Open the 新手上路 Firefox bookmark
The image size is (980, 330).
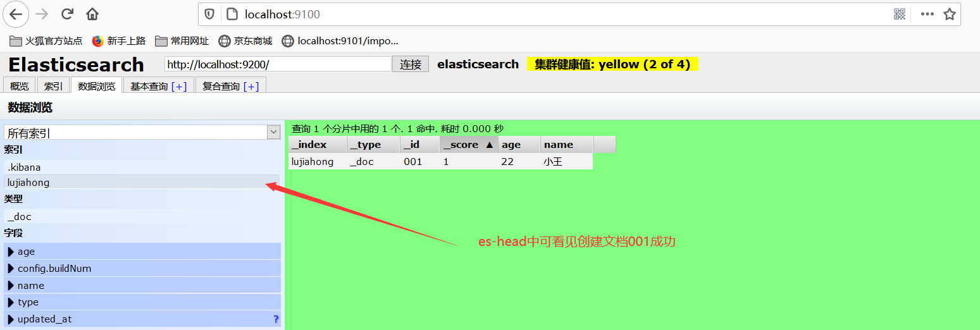point(119,41)
